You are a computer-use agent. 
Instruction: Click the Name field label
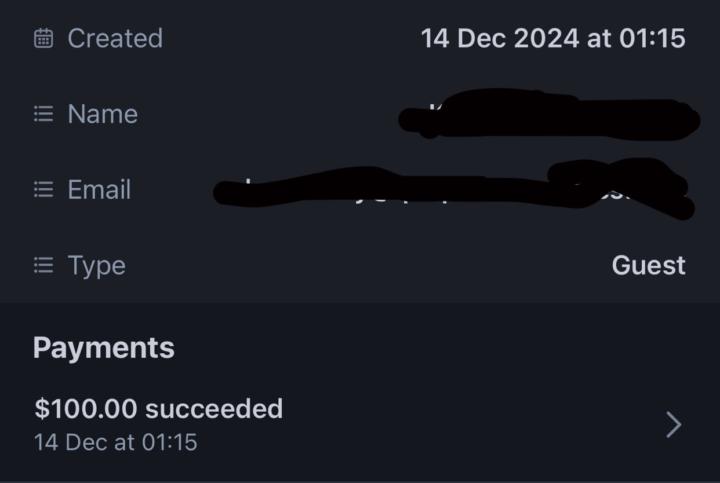(102, 114)
